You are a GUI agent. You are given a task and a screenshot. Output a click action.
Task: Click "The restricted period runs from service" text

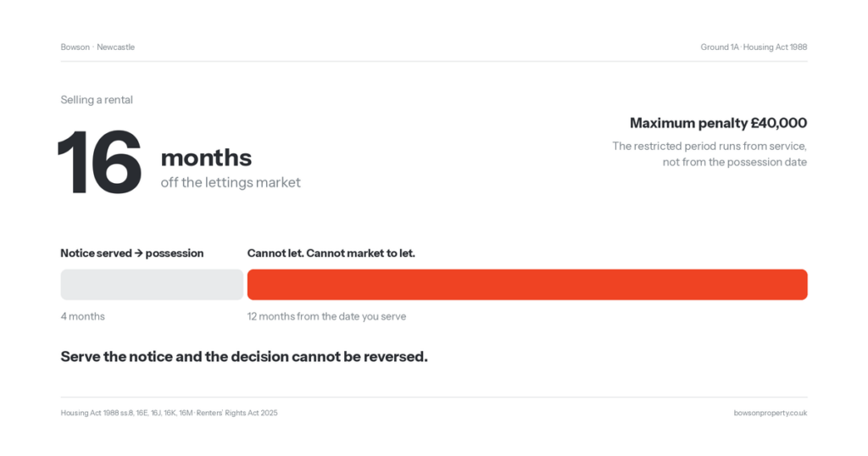(709, 146)
